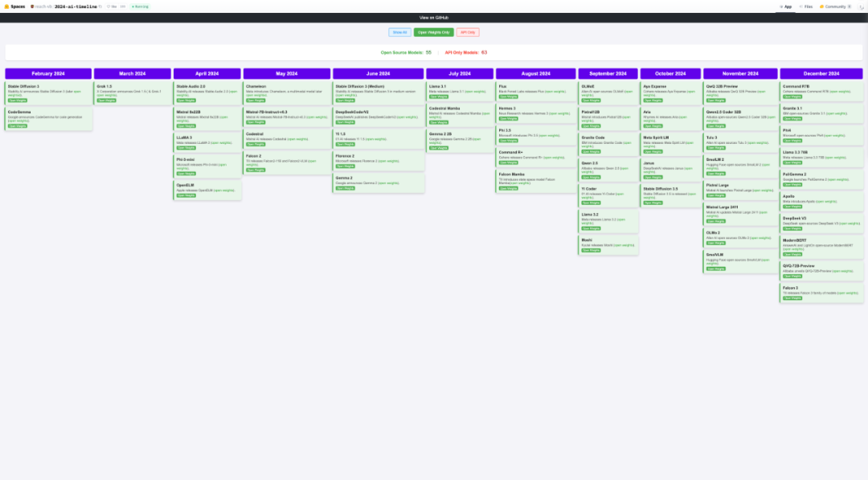Open the Codestral Mamba card

[460, 116]
